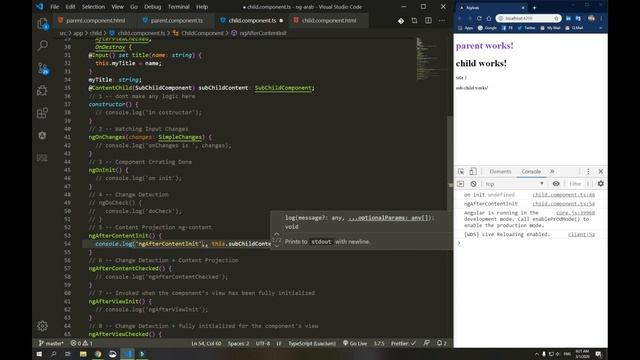This screenshot has height=360, width=640.
Task: Bookmark this page with the star icon
Action: click(556, 18)
